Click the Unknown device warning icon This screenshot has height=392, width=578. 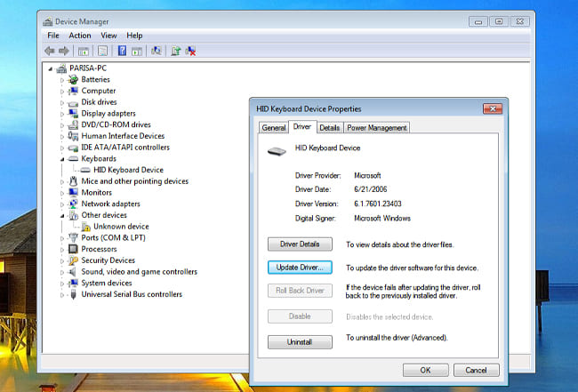click(x=86, y=227)
